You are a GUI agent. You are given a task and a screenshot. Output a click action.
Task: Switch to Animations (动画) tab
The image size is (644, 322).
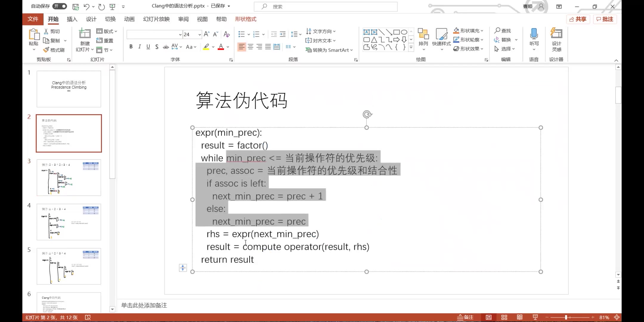129,19
